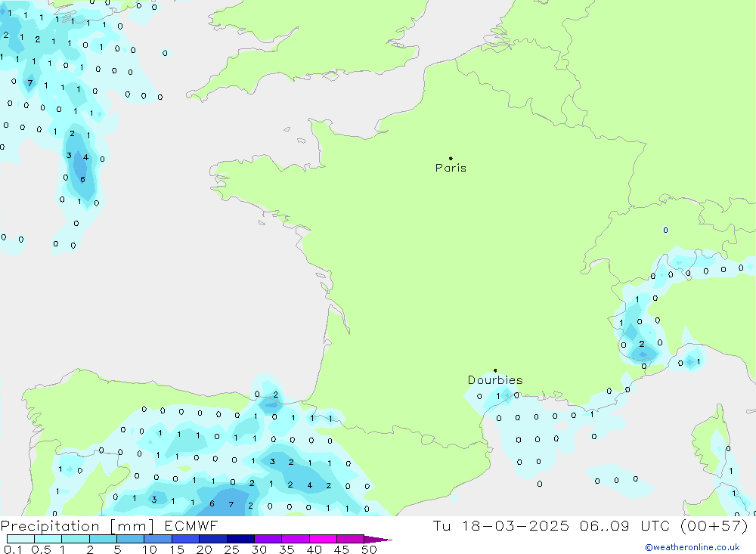This screenshot has width=756, height=554.
Task: Click the 'Tu 18-03-2025' date text
Action: pos(500,525)
